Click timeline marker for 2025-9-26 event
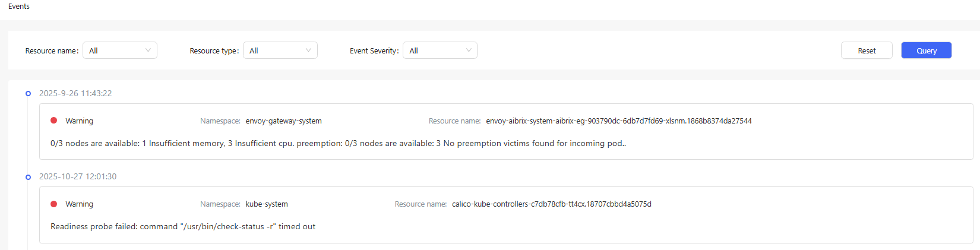 pyautogui.click(x=28, y=94)
